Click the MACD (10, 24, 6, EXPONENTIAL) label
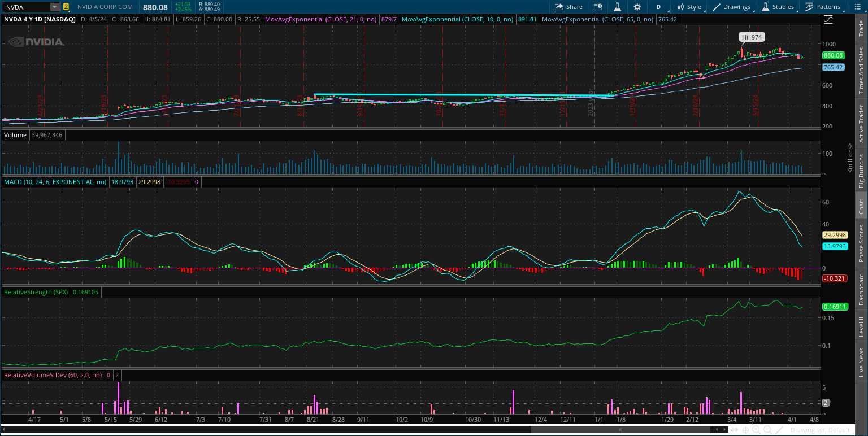The image size is (868, 436). pos(55,182)
